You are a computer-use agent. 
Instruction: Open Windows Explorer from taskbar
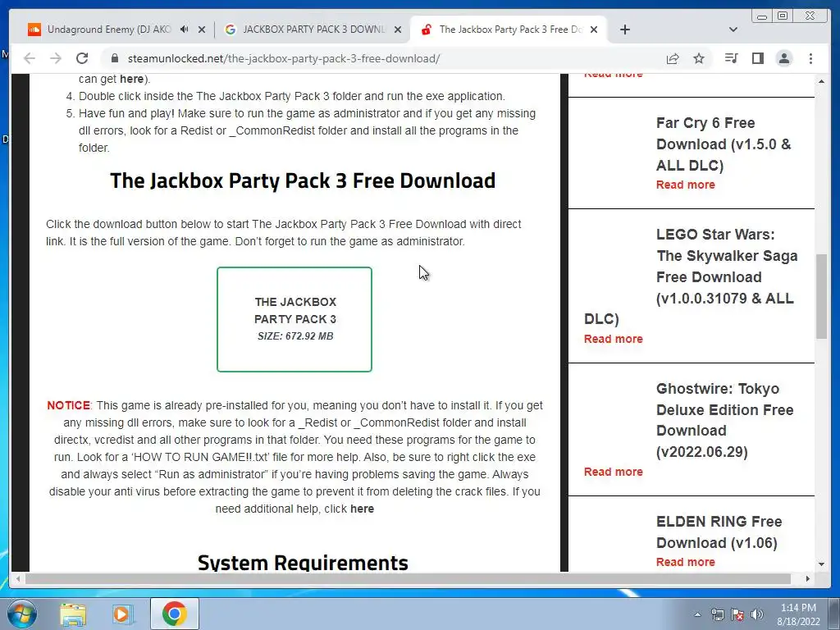[73, 614]
